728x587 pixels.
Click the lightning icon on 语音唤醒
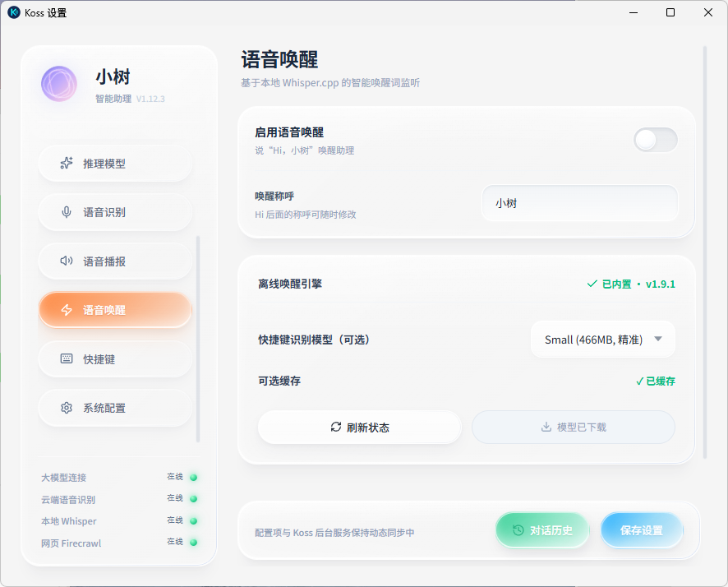[67, 310]
